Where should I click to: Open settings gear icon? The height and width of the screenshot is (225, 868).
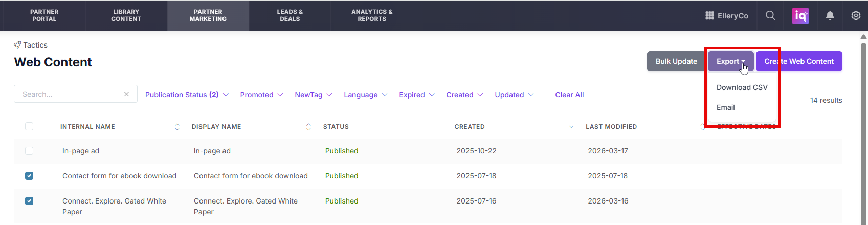pyautogui.click(x=856, y=16)
